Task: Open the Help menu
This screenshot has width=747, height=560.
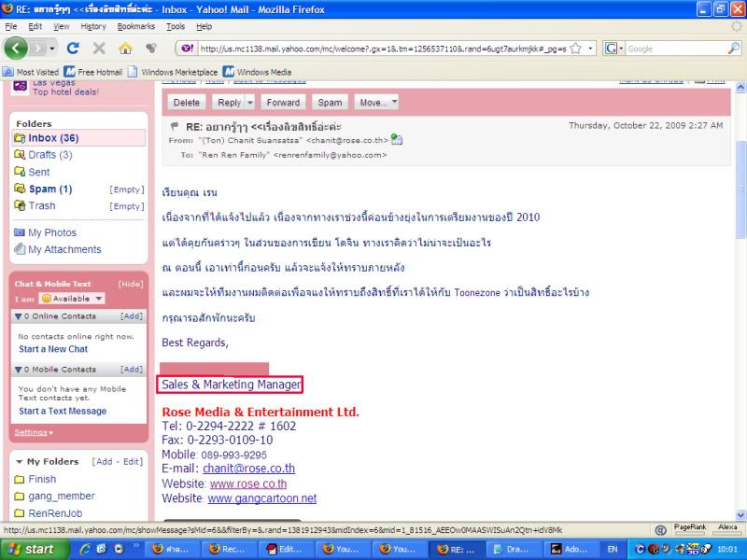Action: click(204, 26)
